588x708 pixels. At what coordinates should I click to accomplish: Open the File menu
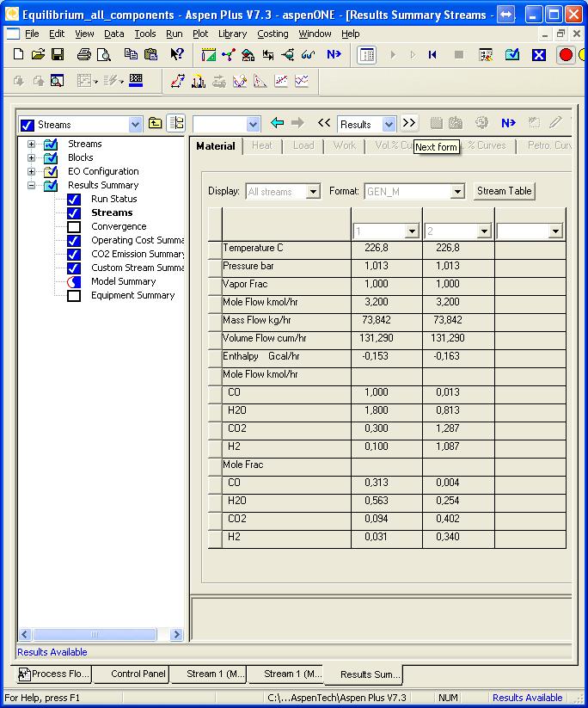tap(32, 34)
